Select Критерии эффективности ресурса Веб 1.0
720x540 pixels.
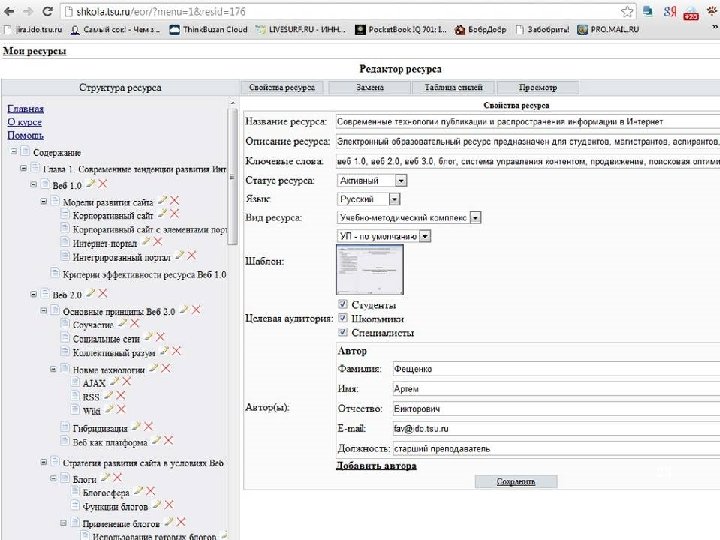tap(144, 275)
